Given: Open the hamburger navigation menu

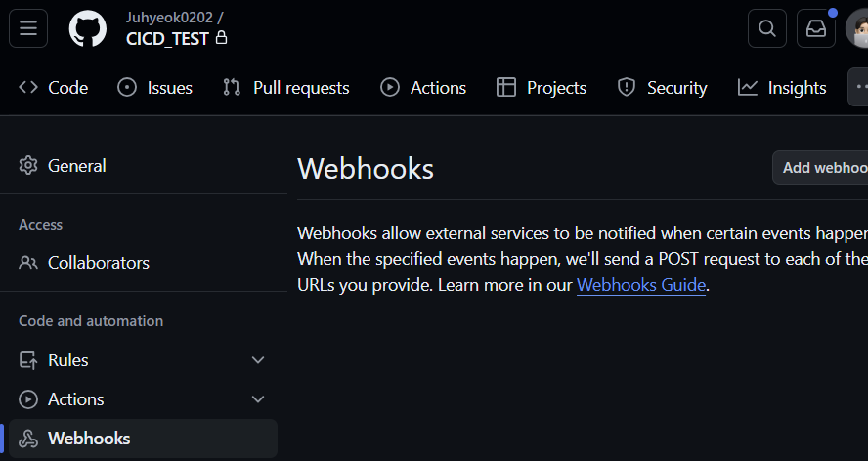Looking at the screenshot, I should 28,28.
